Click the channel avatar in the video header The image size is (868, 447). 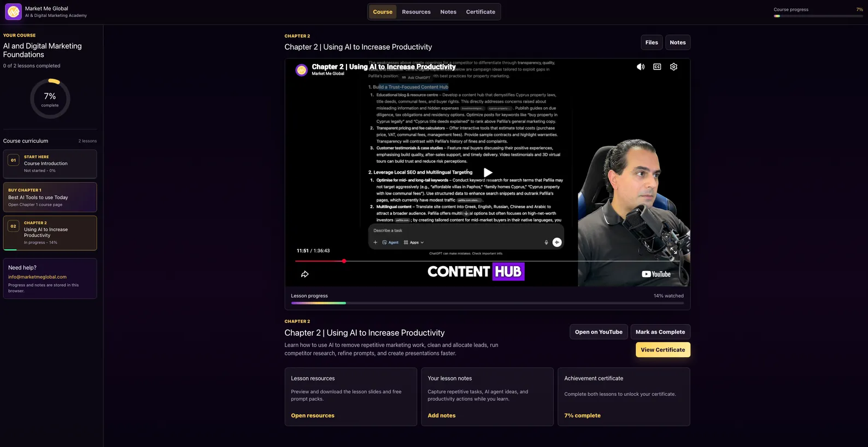tap(301, 70)
